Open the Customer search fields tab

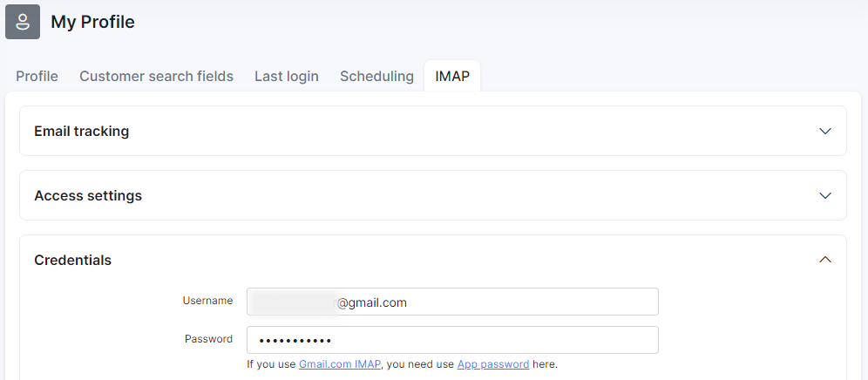coord(157,77)
